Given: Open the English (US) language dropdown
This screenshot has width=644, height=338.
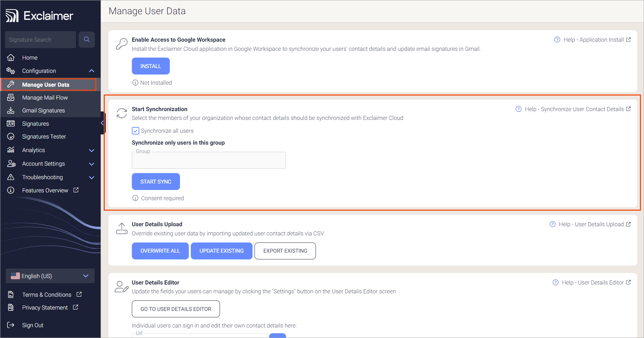Looking at the screenshot, I should 85,276.
